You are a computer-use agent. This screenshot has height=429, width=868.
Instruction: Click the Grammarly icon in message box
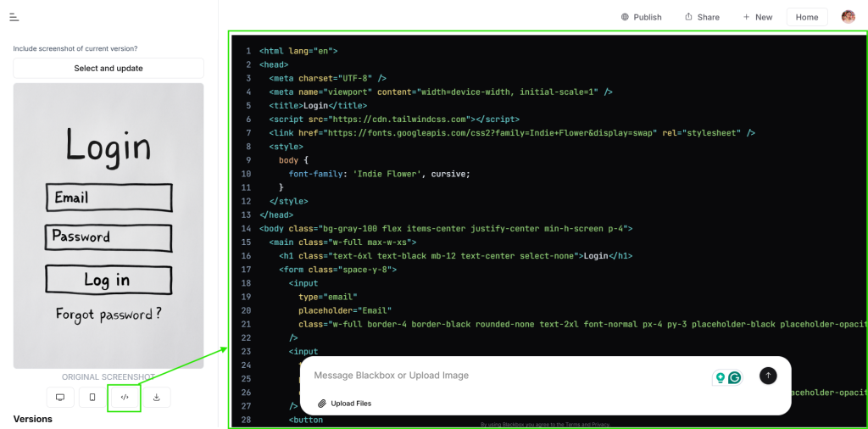tap(735, 377)
